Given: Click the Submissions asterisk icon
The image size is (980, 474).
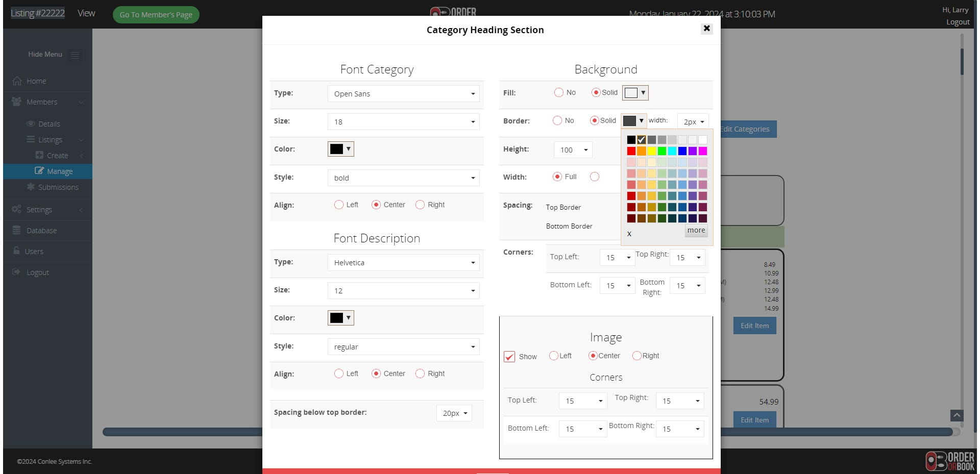Looking at the screenshot, I should [x=31, y=187].
